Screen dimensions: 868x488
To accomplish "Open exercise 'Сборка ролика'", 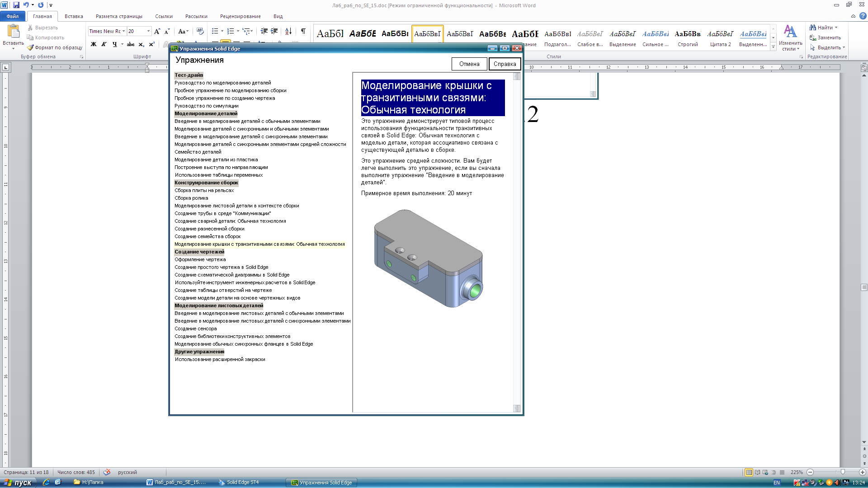I will pos(191,198).
